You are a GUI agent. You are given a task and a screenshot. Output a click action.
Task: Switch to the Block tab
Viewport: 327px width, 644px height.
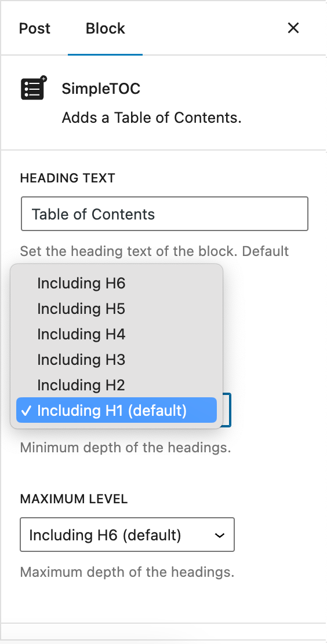coord(106,28)
